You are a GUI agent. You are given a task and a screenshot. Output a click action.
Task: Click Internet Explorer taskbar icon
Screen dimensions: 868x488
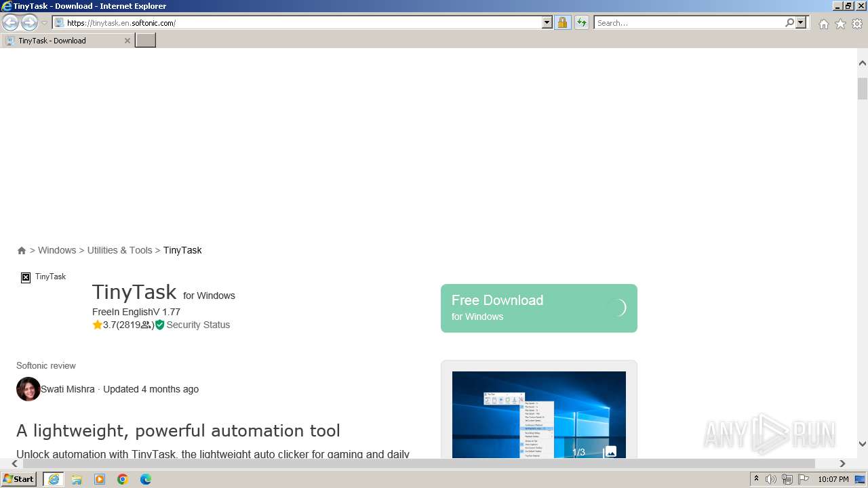pos(54,479)
